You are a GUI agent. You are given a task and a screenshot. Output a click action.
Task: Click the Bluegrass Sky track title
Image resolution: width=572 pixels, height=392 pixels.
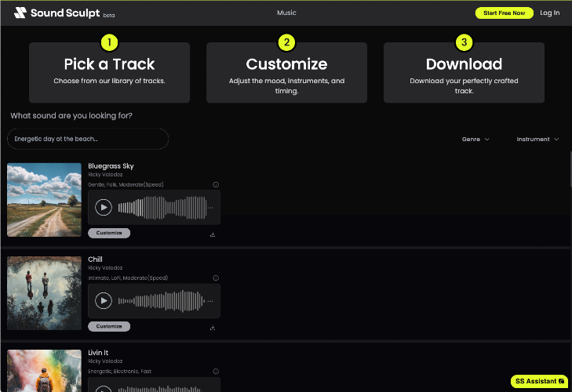pos(111,166)
